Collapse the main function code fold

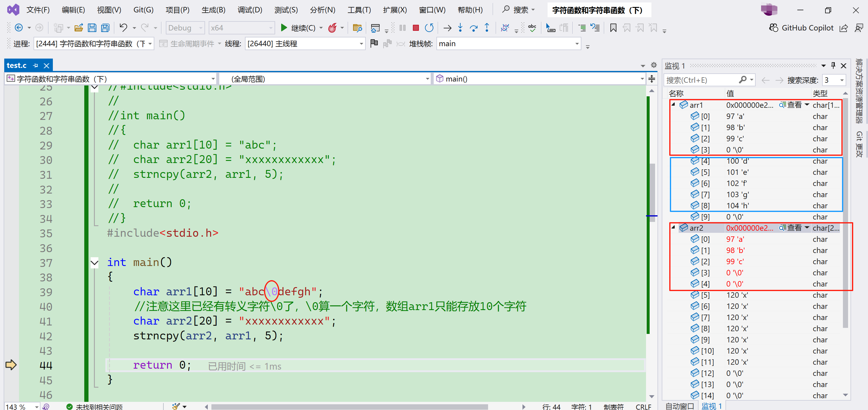pos(95,262)
